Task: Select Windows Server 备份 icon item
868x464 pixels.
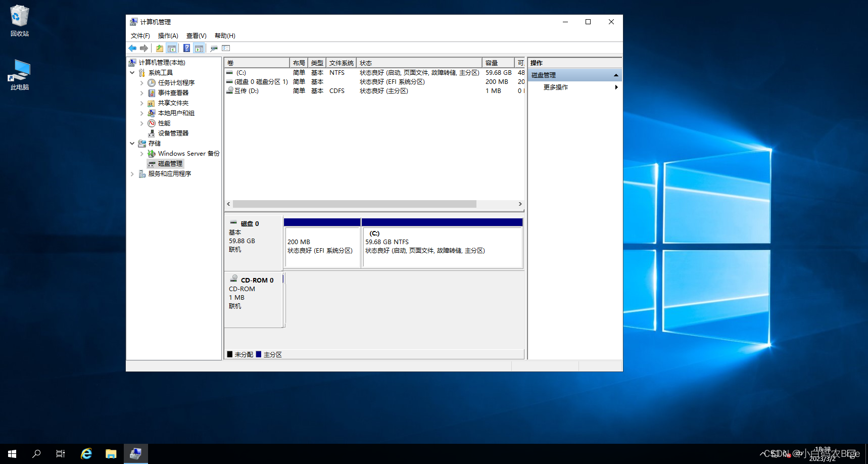Action: click(152, 154)
